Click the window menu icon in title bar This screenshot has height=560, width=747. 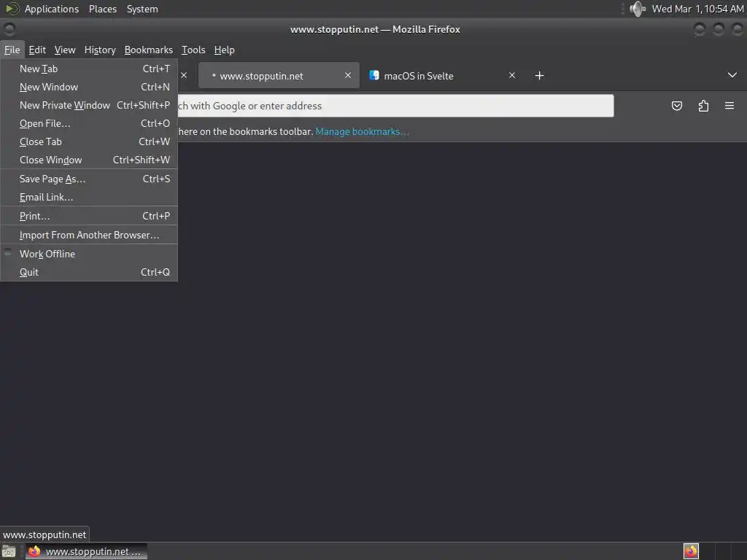(x=9, y=29)
